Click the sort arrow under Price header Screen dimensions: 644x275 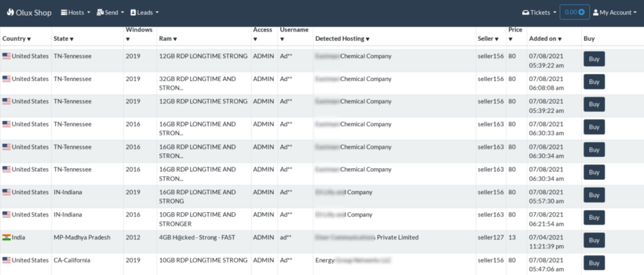(x=511, y=39)
